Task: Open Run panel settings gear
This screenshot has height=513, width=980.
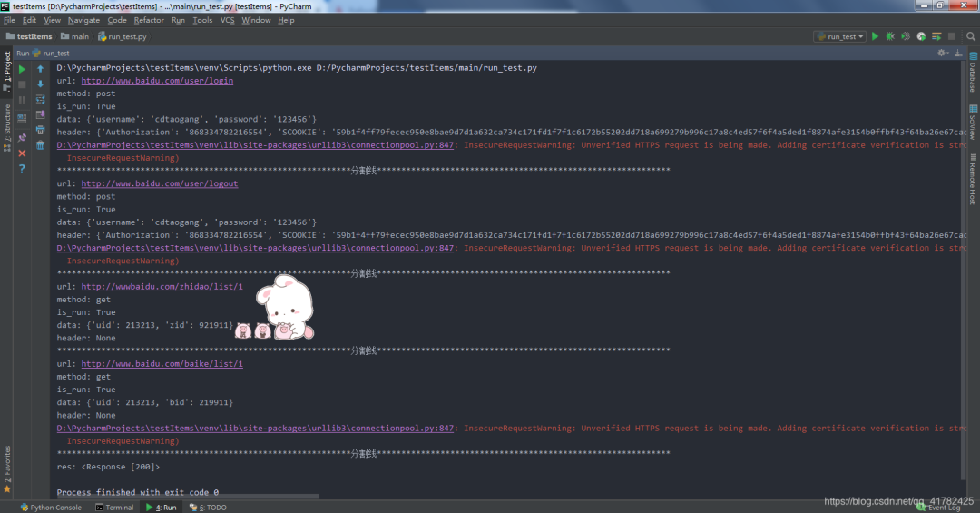Action: pos(942,54)
